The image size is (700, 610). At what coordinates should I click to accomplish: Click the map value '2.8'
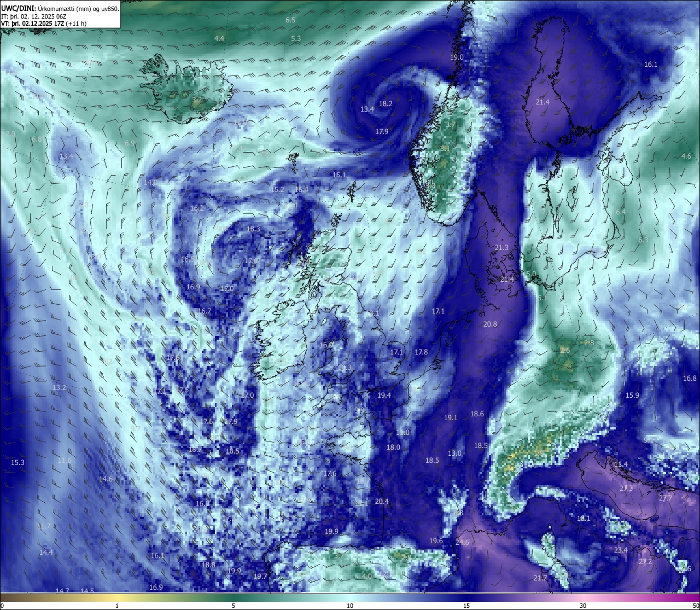click(589, 342)
